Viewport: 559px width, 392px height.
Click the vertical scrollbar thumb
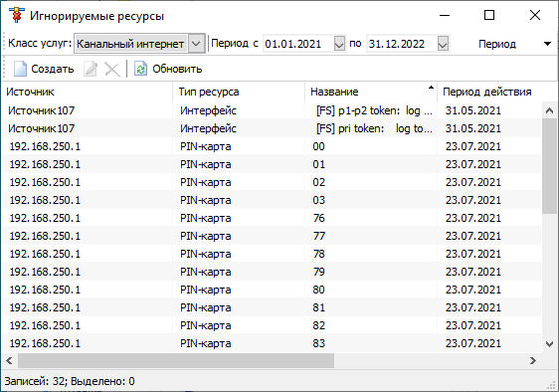(549, 166)
